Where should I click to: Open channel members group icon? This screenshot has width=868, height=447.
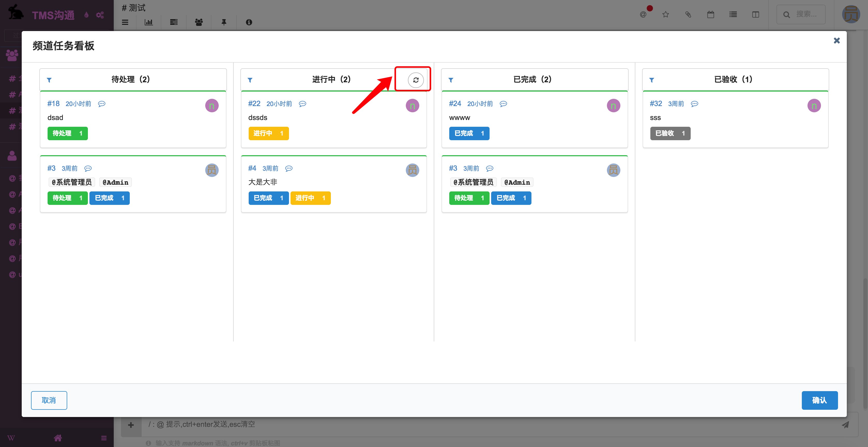(199, 22)
